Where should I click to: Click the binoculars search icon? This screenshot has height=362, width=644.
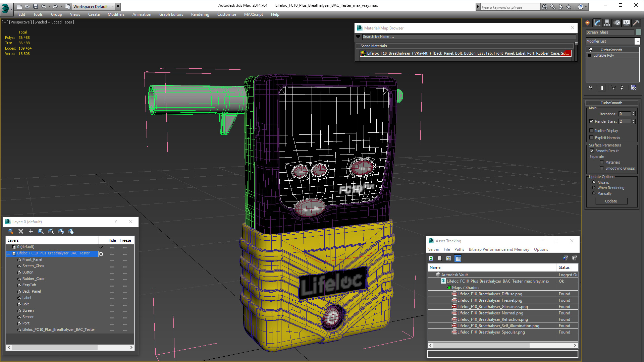pos(544,7)
